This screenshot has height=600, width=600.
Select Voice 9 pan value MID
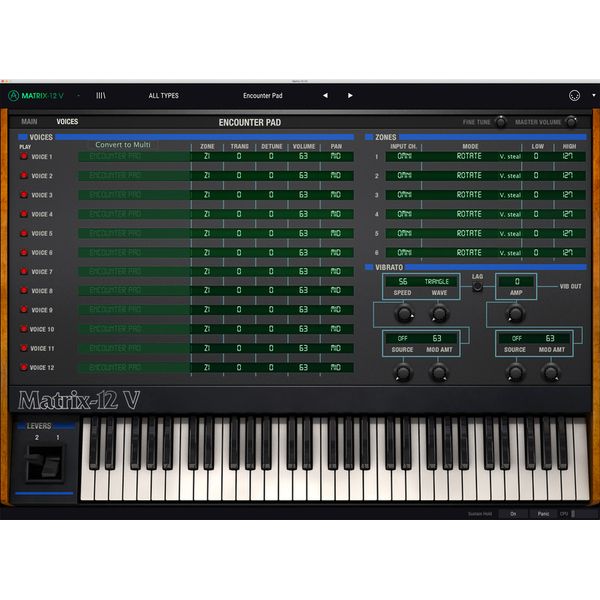[x=336, y=310]
